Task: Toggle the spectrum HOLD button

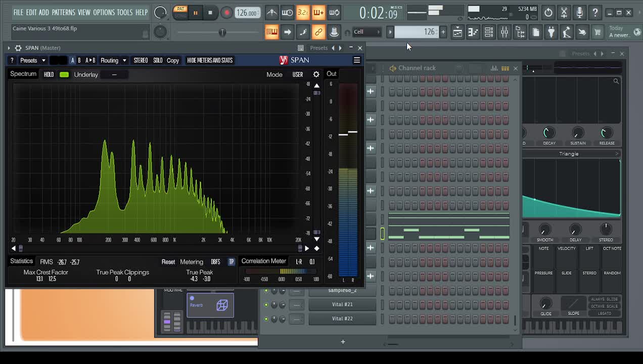Action: tap(49, 74)
